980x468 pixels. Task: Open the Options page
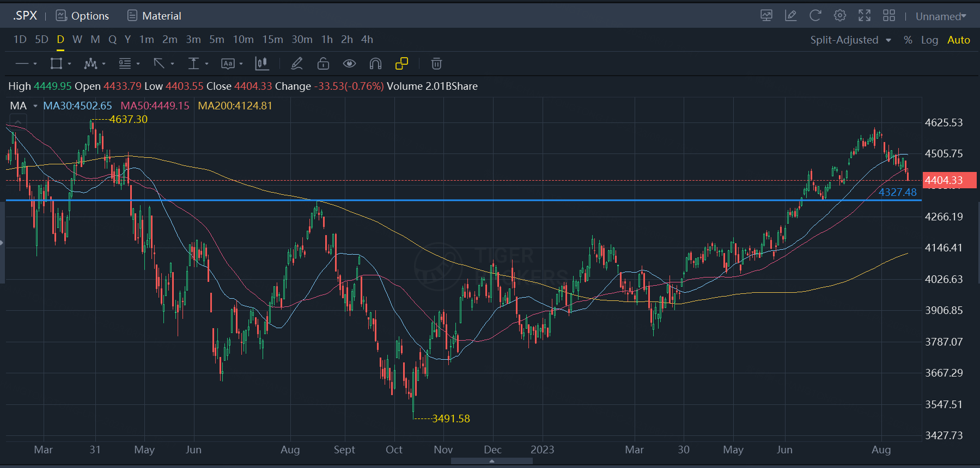tap(90, 16)
